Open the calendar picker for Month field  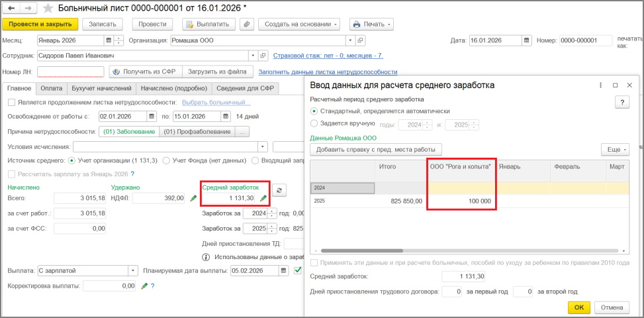[x=108, y=40]
